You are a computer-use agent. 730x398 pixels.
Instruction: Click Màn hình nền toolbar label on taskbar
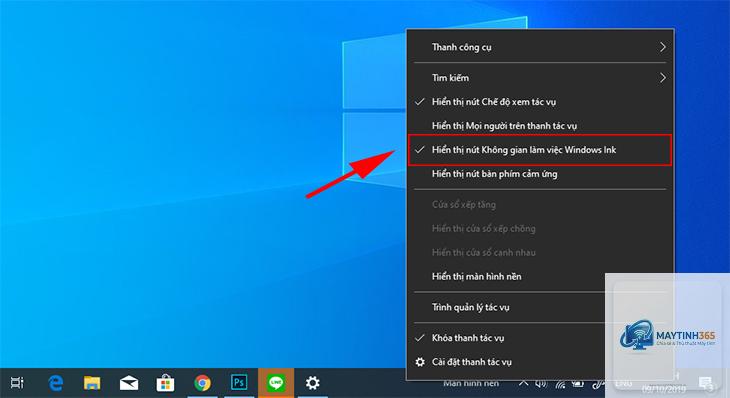point(471,384)
